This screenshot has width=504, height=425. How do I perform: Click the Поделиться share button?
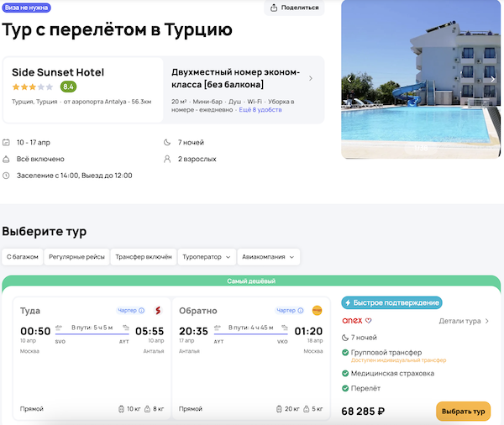pos(294,8)
